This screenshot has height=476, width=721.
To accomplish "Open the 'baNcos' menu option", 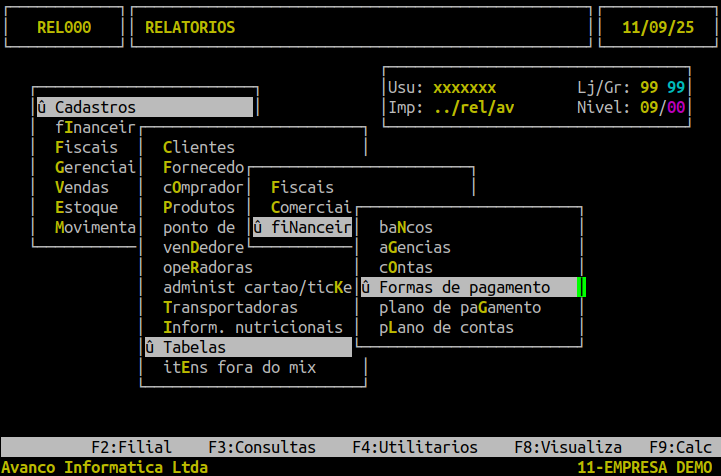I will [x=406, y=228].
